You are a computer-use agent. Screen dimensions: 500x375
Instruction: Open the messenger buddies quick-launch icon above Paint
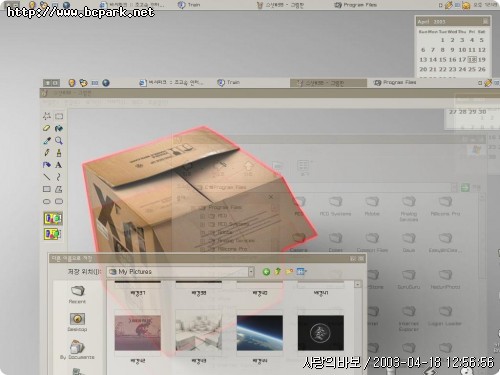click(83, 83)
